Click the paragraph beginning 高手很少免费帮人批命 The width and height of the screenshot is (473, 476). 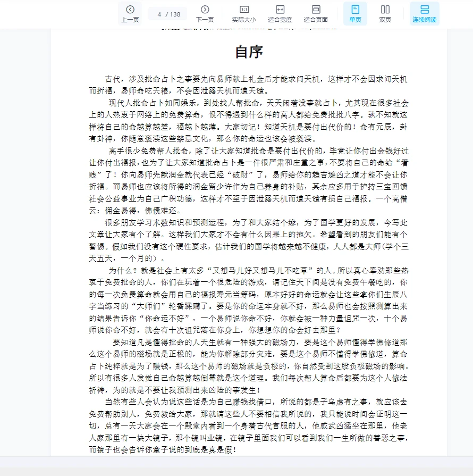tap(248, 181)
